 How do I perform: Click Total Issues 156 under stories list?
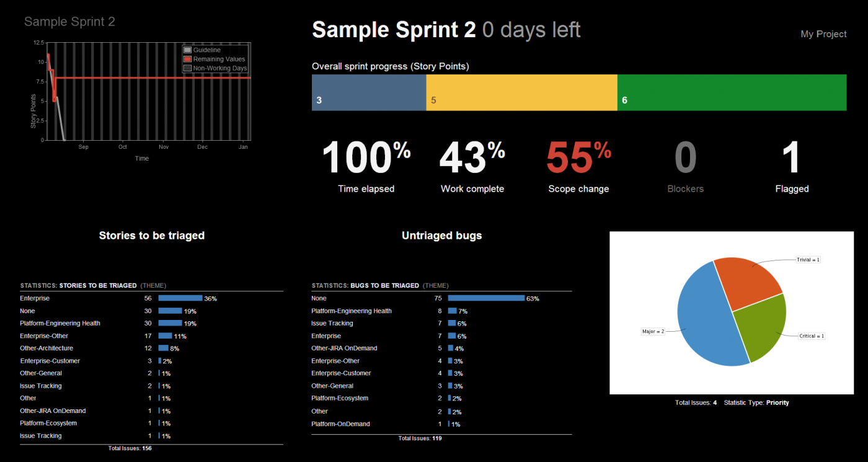point(130,448)
